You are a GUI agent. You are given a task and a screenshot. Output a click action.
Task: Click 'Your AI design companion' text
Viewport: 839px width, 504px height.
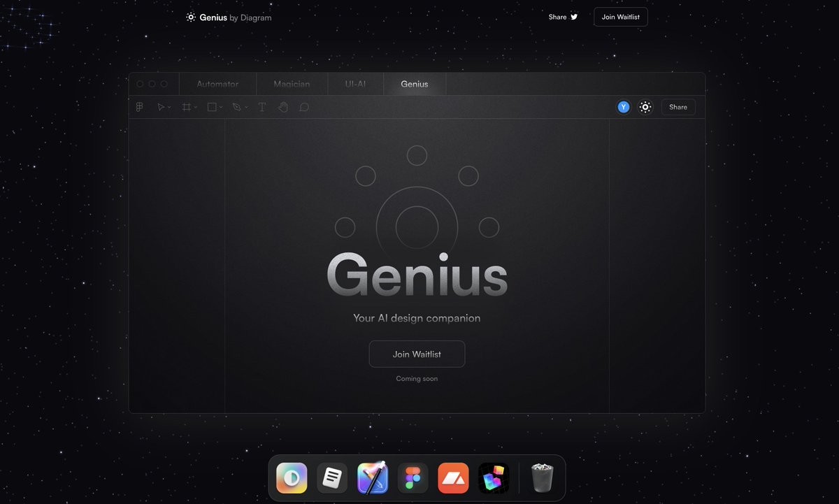pos(417,318)
